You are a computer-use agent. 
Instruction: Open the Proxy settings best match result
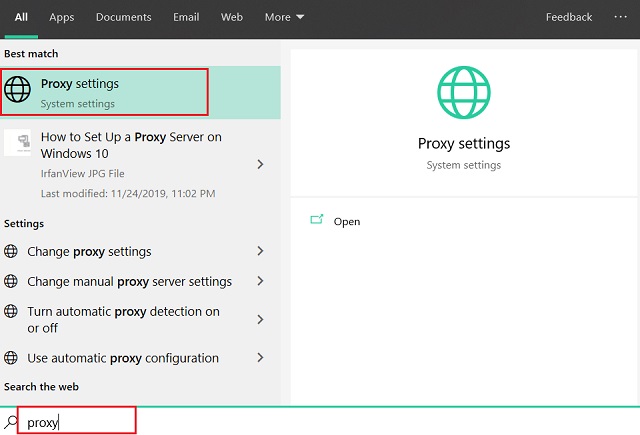click(140, 93)
